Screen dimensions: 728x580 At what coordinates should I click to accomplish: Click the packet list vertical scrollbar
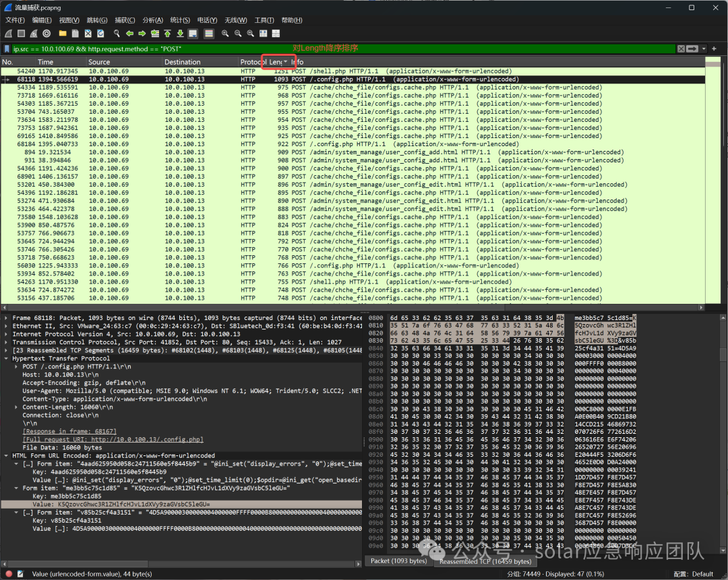point(712,181)
